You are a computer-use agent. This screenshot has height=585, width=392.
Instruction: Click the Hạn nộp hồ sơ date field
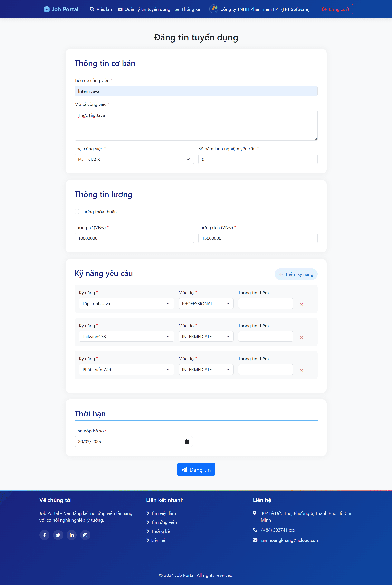tap(134, 442)
